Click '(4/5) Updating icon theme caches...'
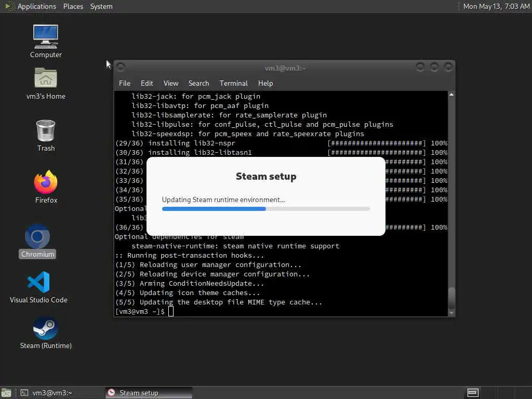Viewport: 532px width, 399px height. click(188, 293)
